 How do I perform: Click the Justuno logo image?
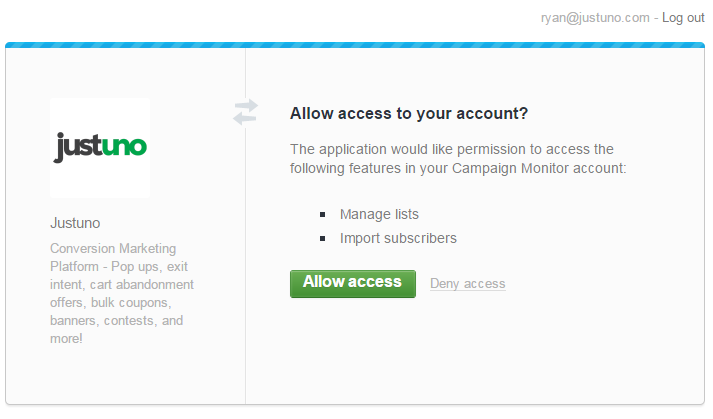(x=100, y=148)
